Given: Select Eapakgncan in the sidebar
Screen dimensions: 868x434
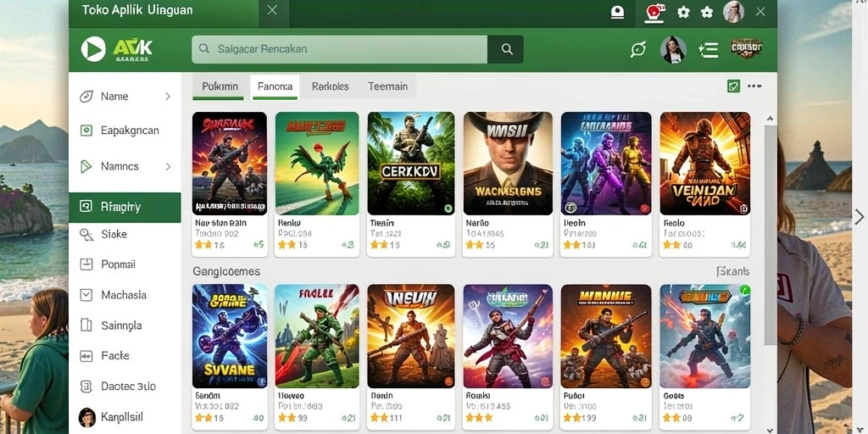Looking at the screenshot, I should [x=125, y=131].
